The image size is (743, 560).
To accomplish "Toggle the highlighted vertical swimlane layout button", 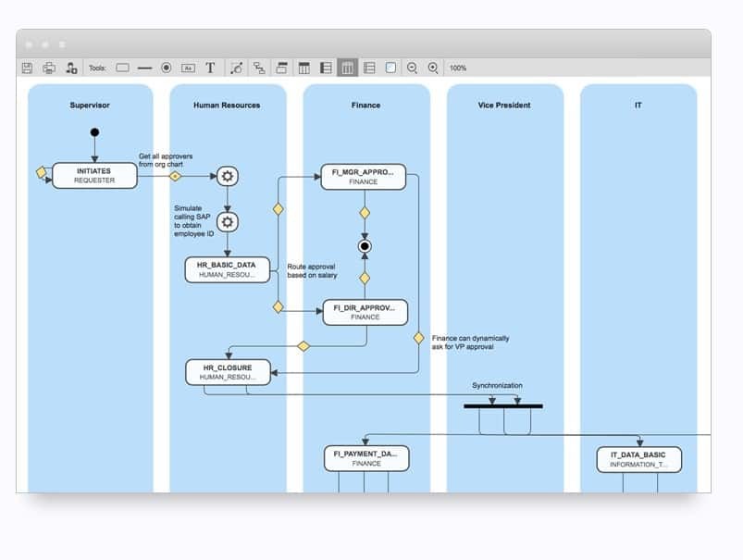I will pyautogui.click(x=348, y=68).
